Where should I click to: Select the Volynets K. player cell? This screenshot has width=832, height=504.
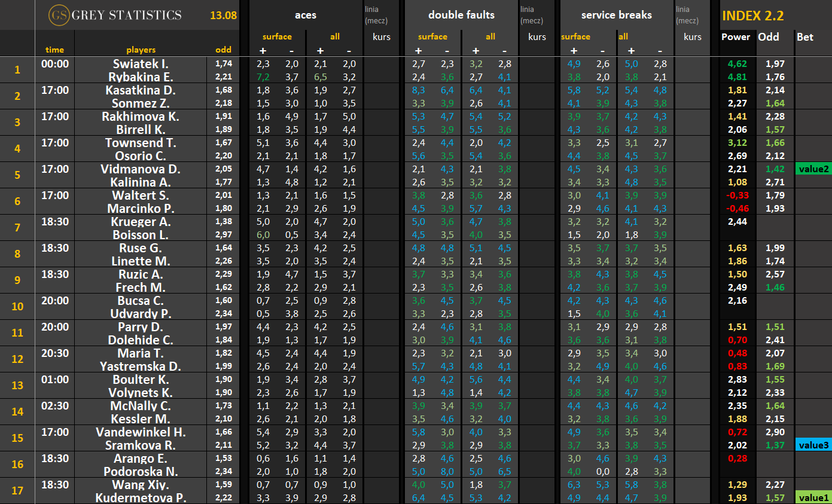pyautogui.click(x=141, y=392)
